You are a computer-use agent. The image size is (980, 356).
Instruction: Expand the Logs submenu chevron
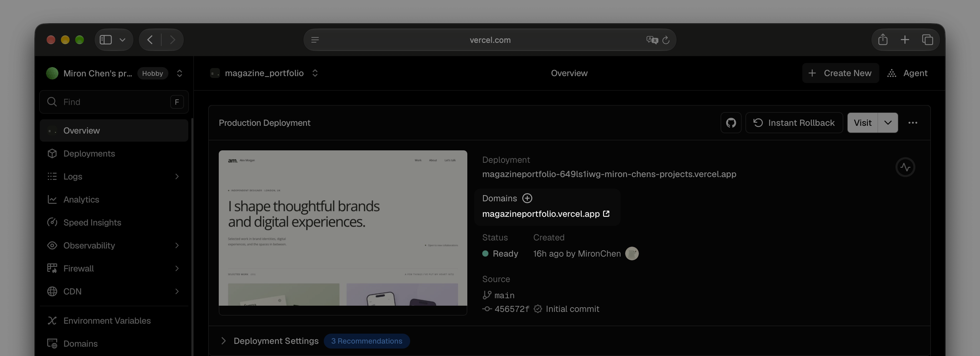[177, 176]
